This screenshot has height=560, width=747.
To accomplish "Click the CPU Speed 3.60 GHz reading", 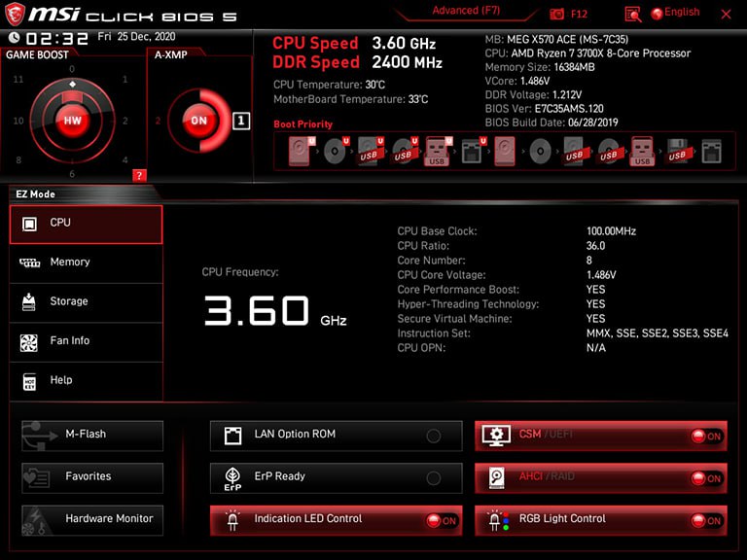I will point(404,44).
